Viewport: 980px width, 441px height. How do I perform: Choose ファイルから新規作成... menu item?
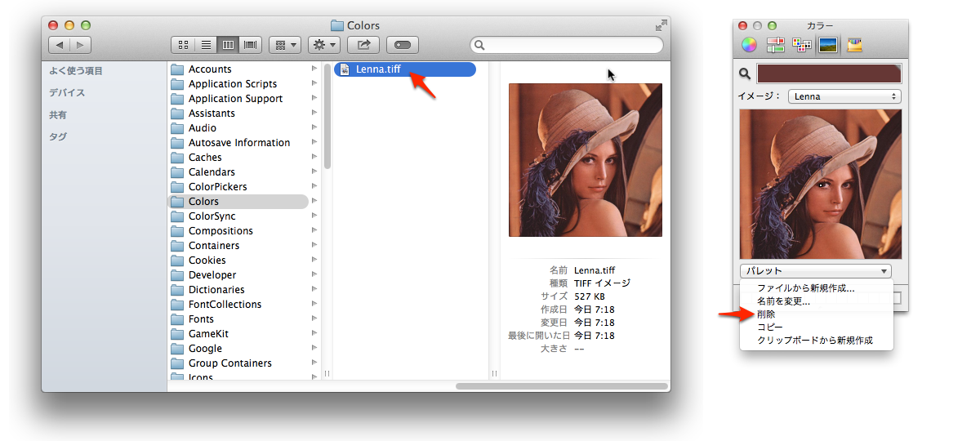click(x=805, y=288)
